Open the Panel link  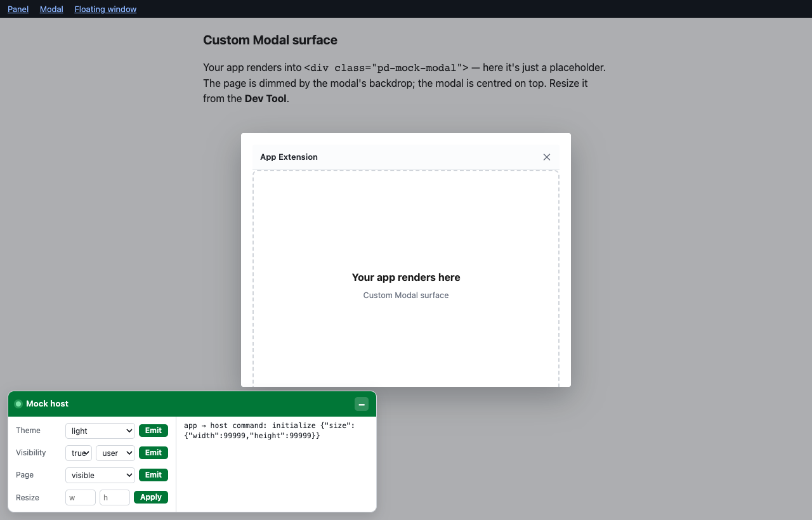pos(18,9)
